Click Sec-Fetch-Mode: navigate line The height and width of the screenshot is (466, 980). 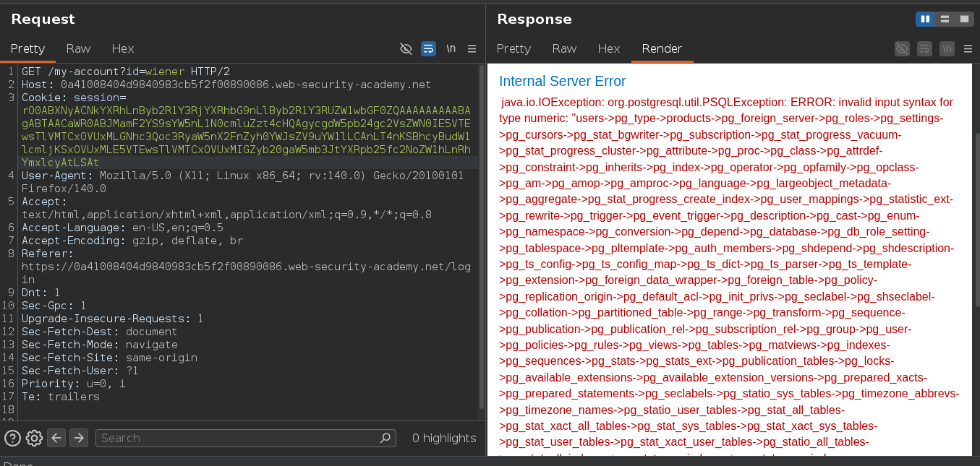[100, 345]
